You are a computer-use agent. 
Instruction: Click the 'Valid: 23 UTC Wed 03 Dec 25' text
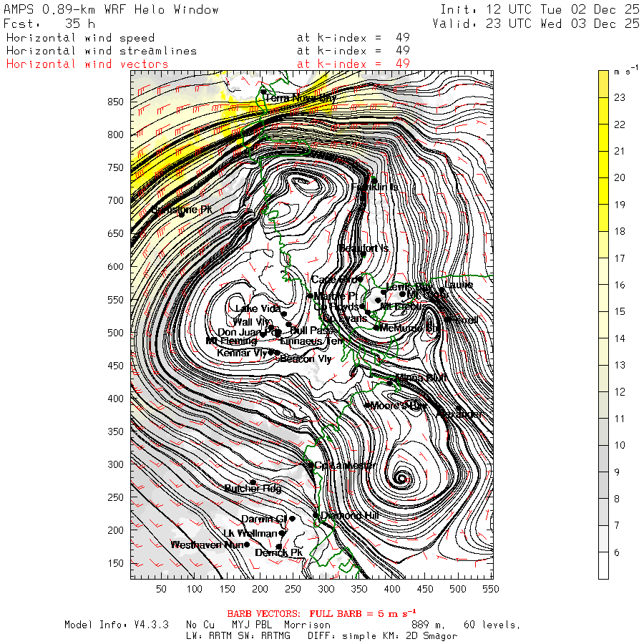[535, 24]
